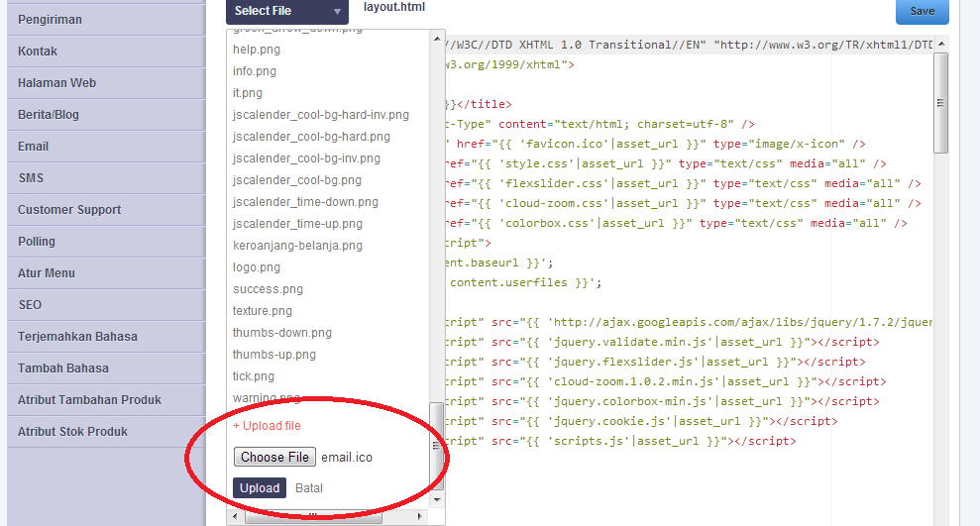Pick thumbs-up.png in the file list
Screen dimensions: 980x526
(274, 355)
